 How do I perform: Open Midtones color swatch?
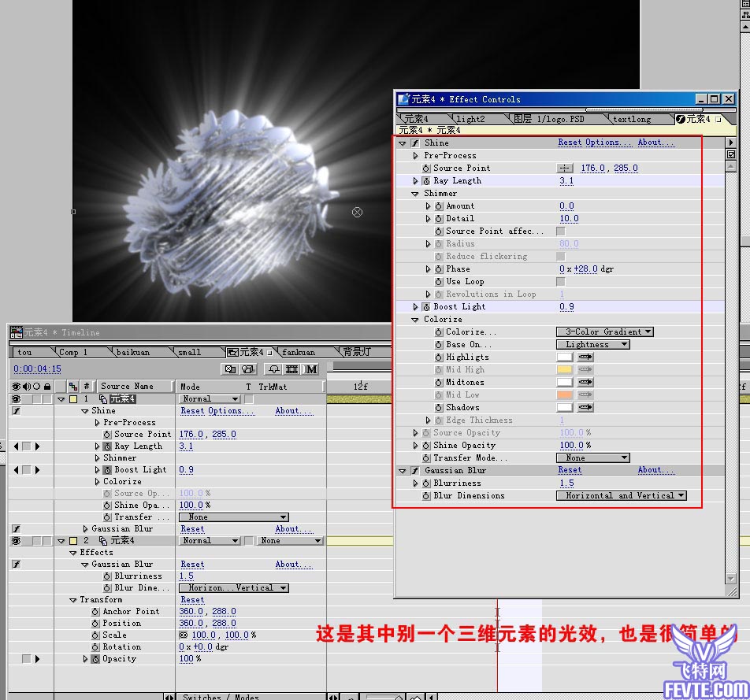pyautogui.click(x=564, y=382)
